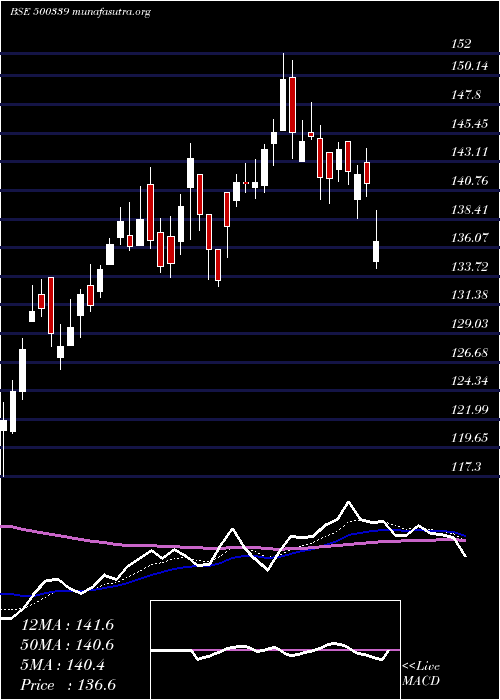Click the Price : 136.6 readout
This screenshot has width=500, height=700.
coord(67,685)
